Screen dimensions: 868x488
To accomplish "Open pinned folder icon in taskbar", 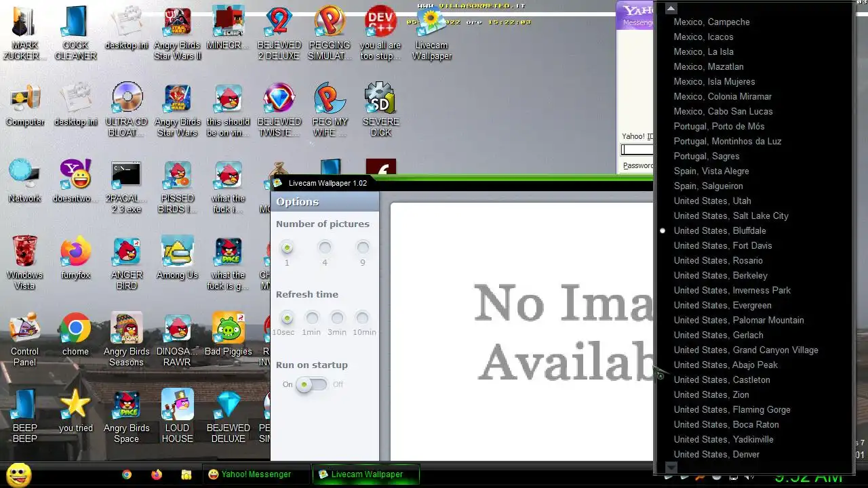I will [x=186, y=475].
